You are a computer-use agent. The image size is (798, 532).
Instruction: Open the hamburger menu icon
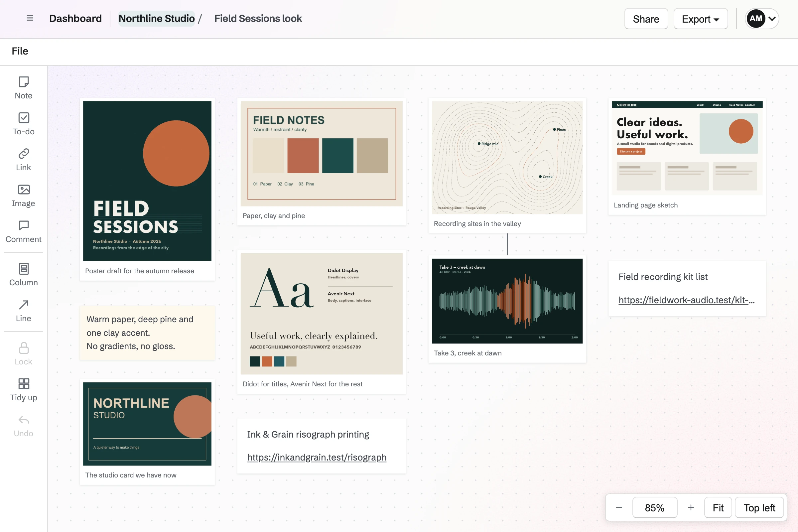click(x=30, y=18)
